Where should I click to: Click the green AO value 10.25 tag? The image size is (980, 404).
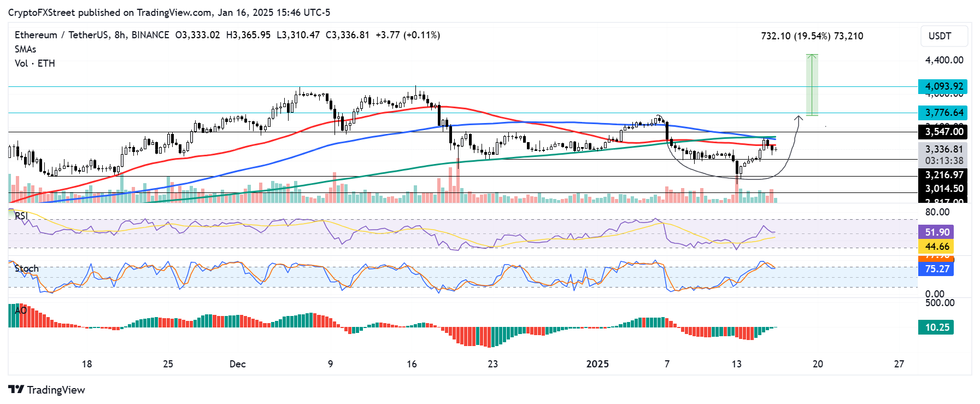[x=936, y=327]
